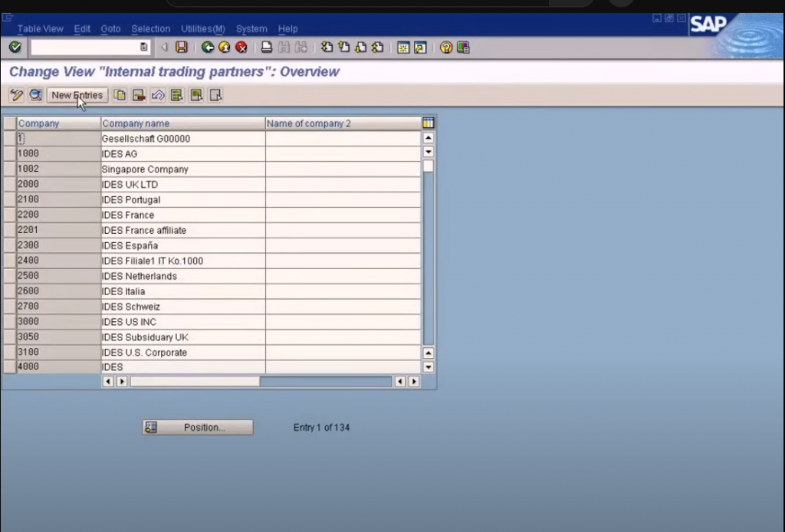Open the command field history dropdown
The image size is (785, 532).
coord(143,47)
